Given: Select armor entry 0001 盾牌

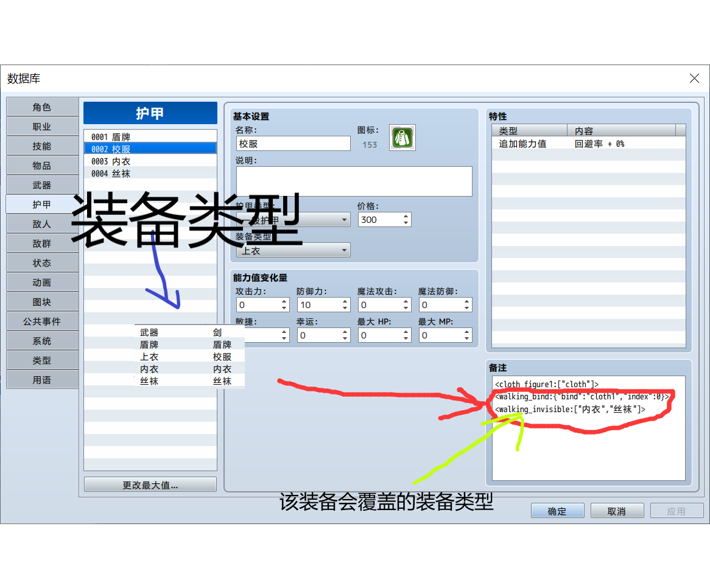Looking at the screenshot, I should point(150,137).
